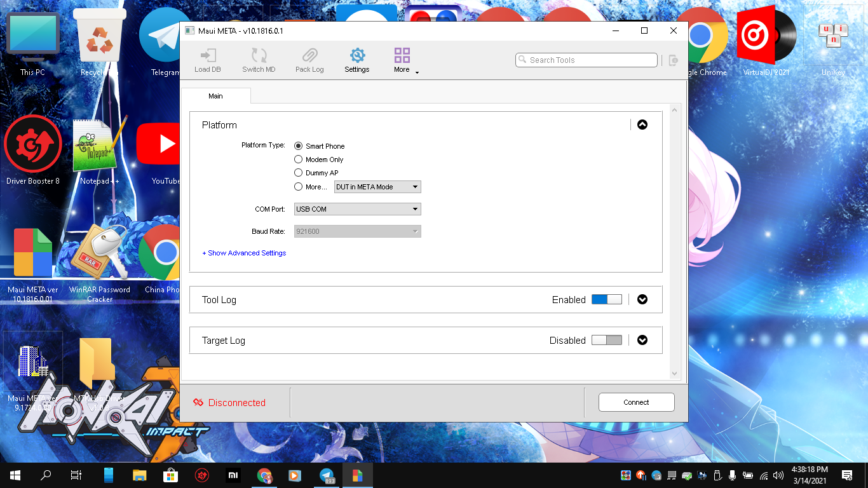Open Microsoft Store from taskbar
Screen dimensions: 868x488
[x=171, y=475]
